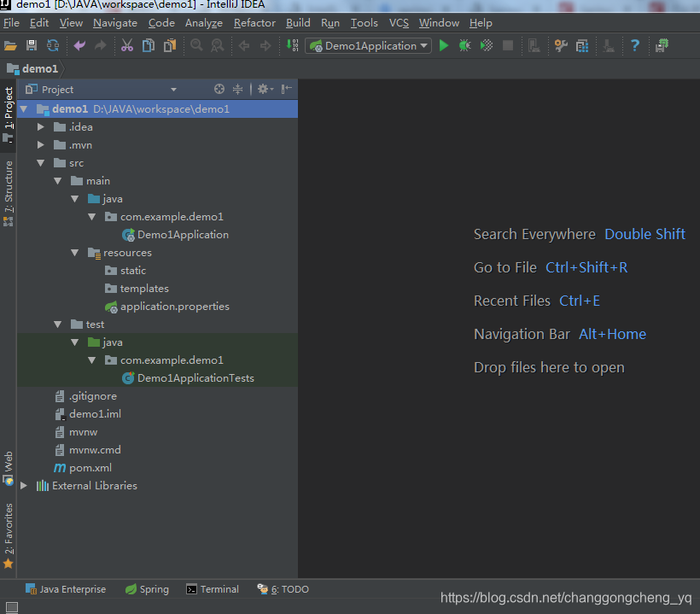Click the Forward navigation arrow
Screen dimensions: 700x614
click(265, 45)
